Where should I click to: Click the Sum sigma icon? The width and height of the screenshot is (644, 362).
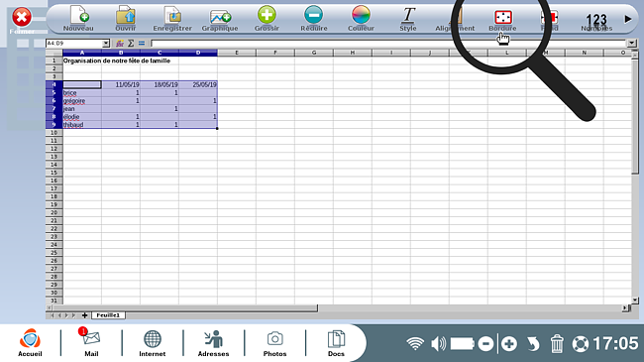tap(131, 44)
